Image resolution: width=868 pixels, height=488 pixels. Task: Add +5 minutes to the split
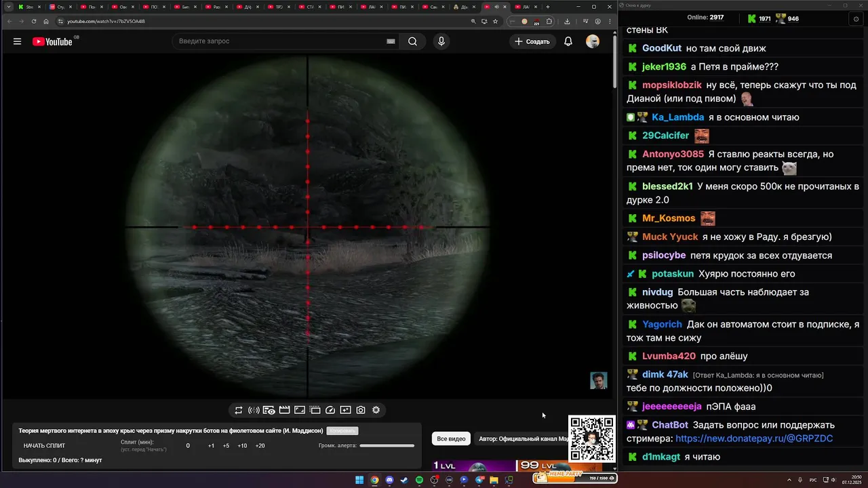click(226, 445)
